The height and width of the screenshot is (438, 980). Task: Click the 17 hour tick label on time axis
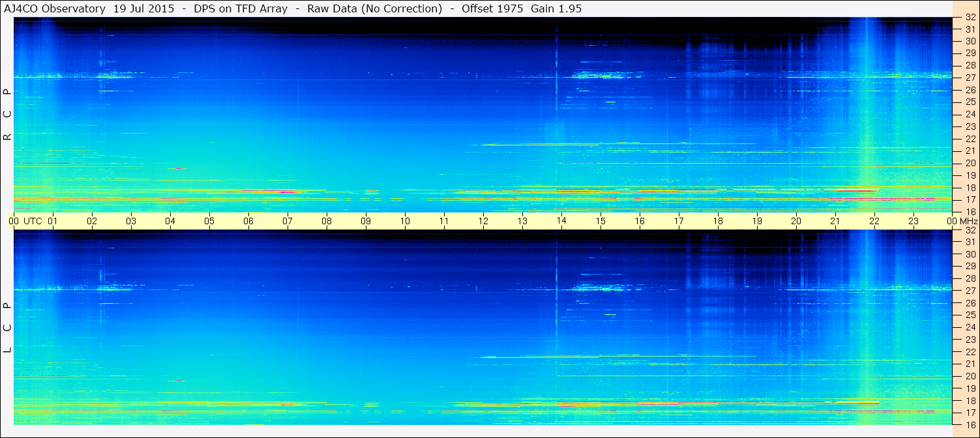click(x=679, y=221)
